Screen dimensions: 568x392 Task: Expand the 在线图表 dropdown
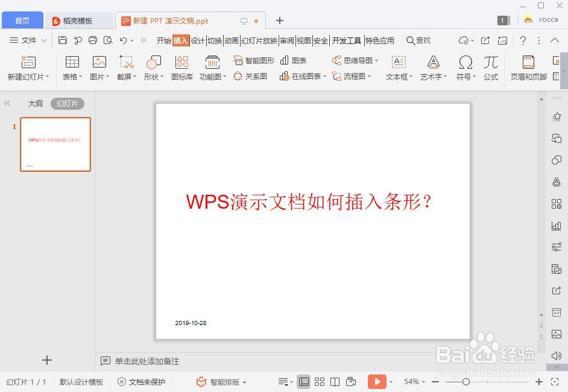[x=324, y=77]
